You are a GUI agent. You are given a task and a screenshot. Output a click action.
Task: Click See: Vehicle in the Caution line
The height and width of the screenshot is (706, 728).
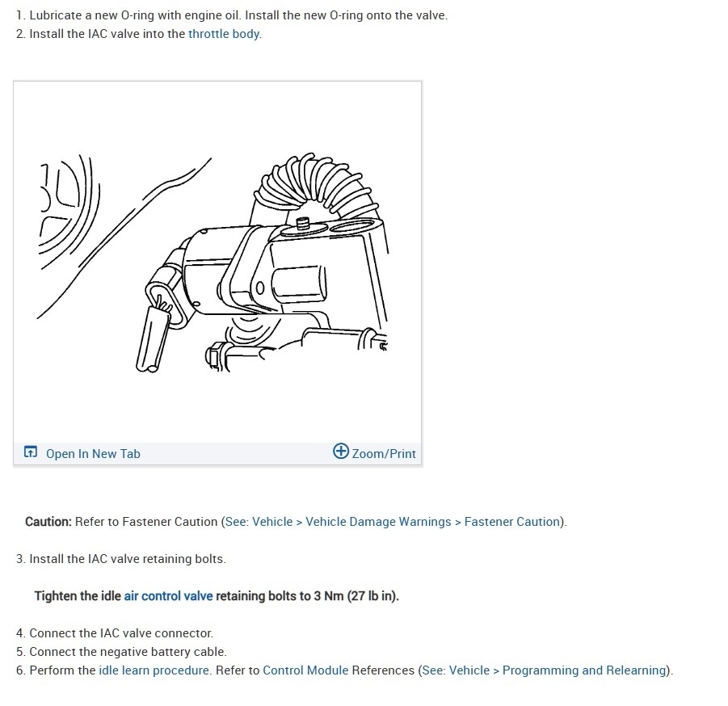pos(259,522)
